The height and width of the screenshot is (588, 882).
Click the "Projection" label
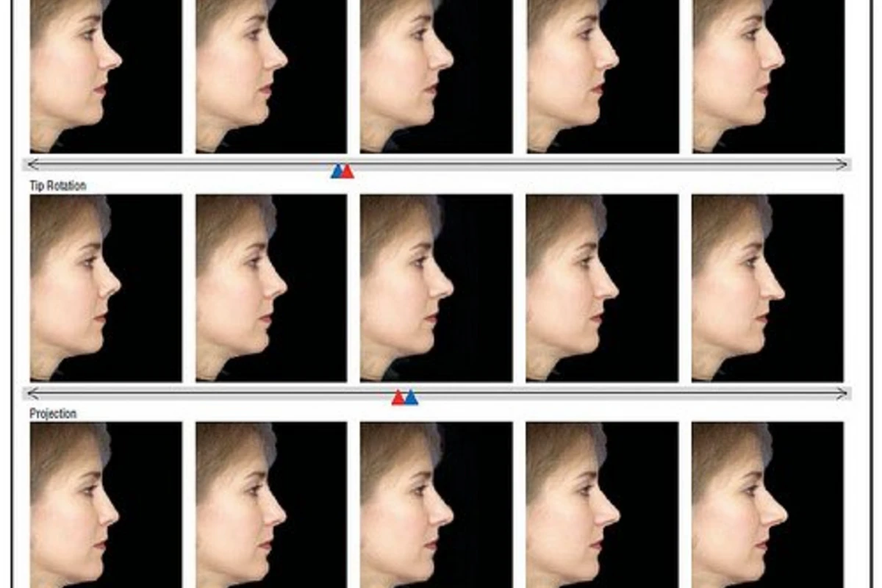(x=53, y=414)
